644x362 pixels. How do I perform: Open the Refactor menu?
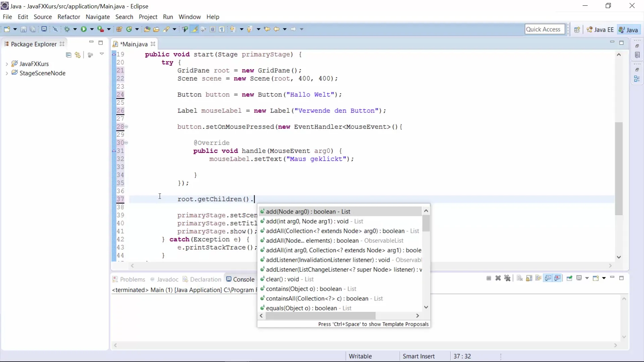coord(69,17)
